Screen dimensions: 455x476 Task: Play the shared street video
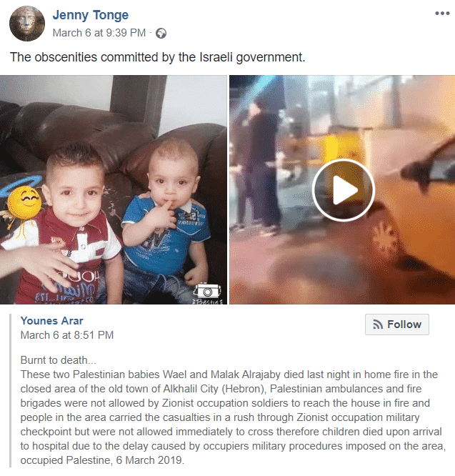(344, 190)
